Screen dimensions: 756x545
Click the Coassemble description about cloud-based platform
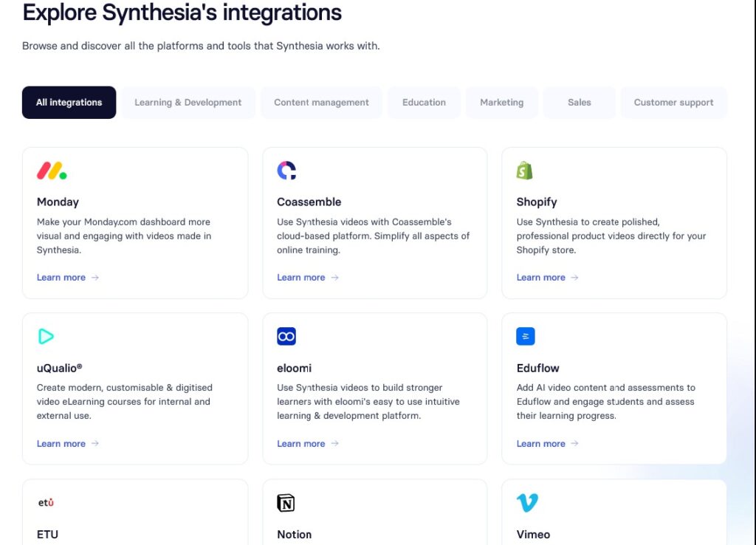click(x=373, y=236)
